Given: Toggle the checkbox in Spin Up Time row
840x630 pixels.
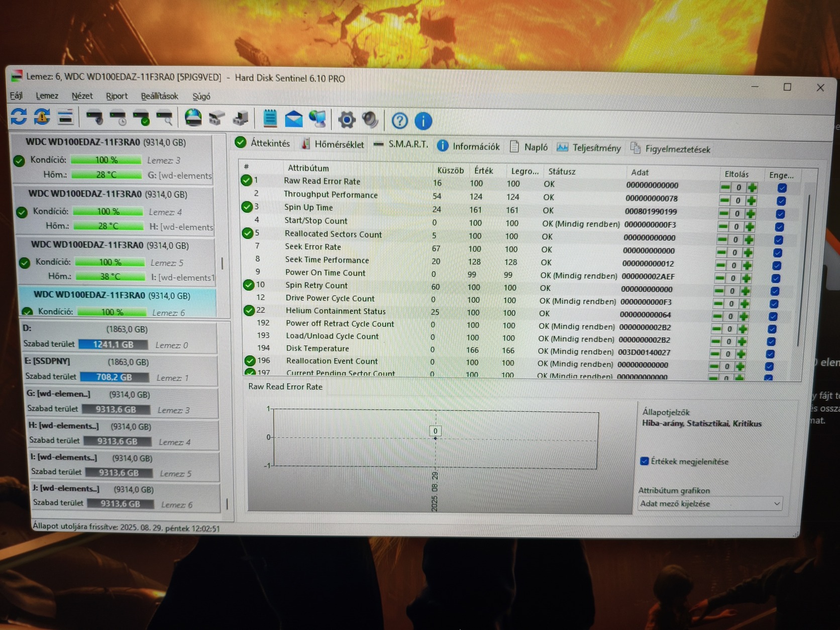Looking at the screenshot, I should click(x=780, y=214).
